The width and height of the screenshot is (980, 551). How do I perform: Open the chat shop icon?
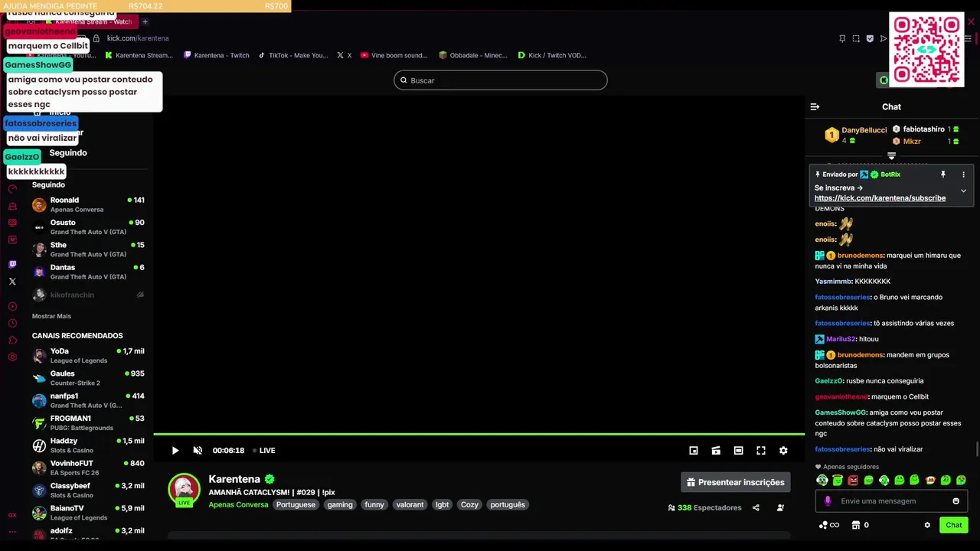[x=856, y=525]
